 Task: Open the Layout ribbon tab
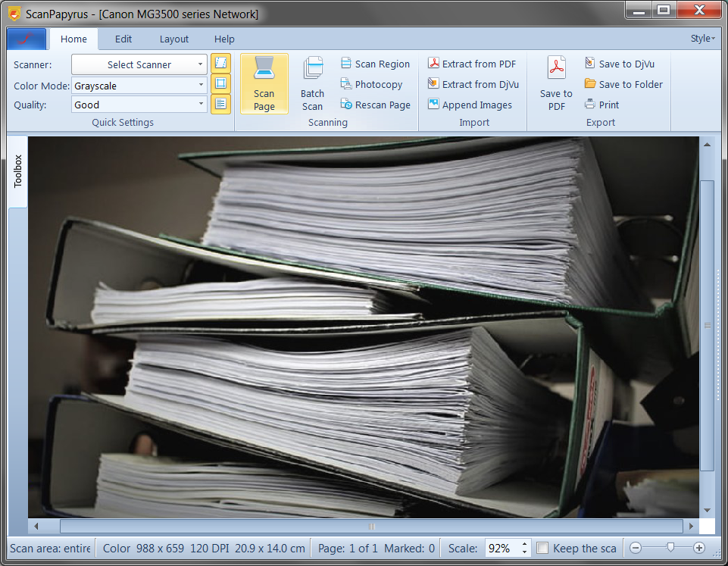click(x=174, y=39)
